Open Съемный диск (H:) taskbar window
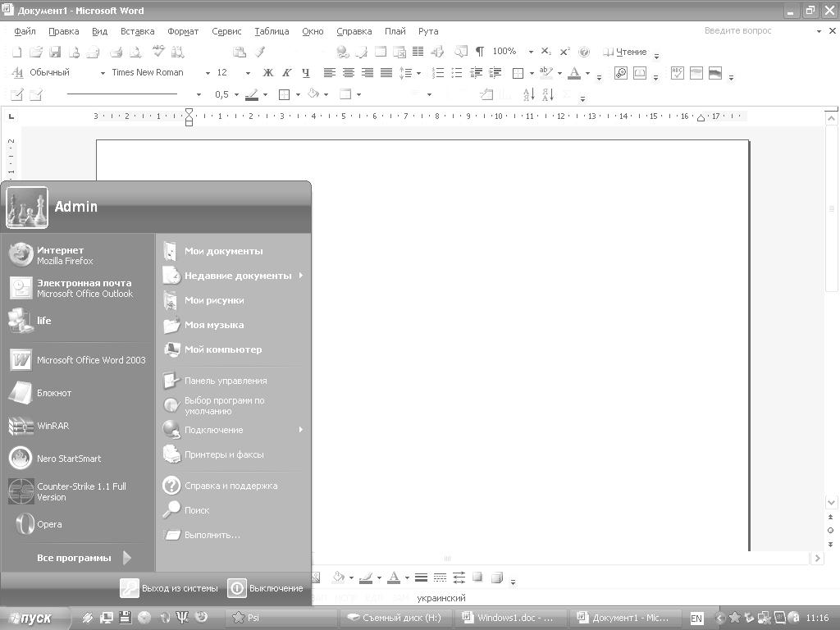This screenshot has height=630, width=840. coord(395,618)
